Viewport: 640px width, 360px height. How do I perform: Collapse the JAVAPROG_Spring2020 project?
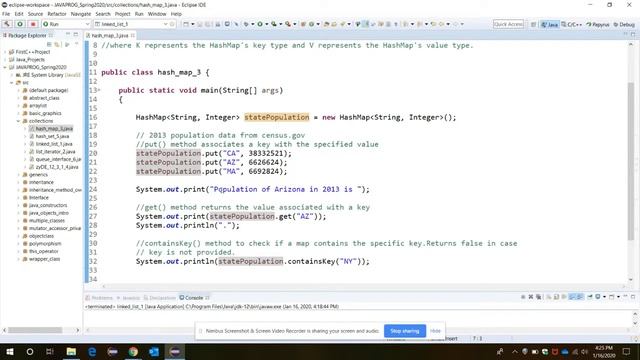point(5,67)
